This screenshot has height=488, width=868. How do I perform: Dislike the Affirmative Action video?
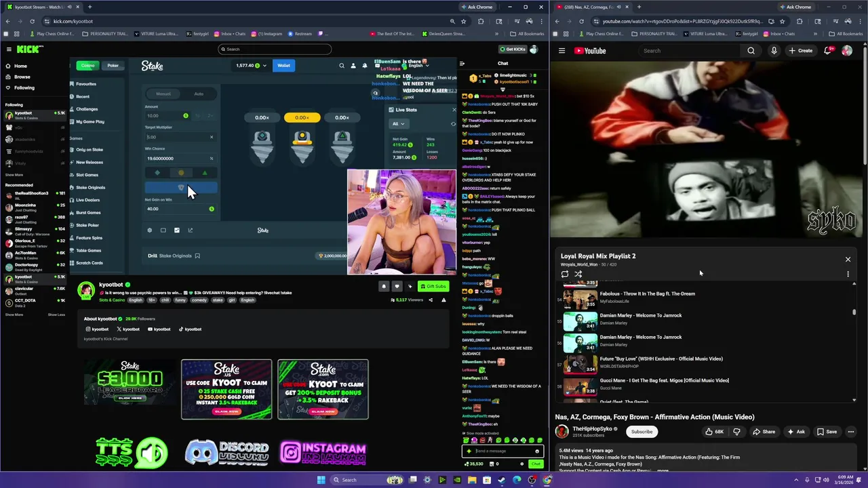[x=736, y=432]
